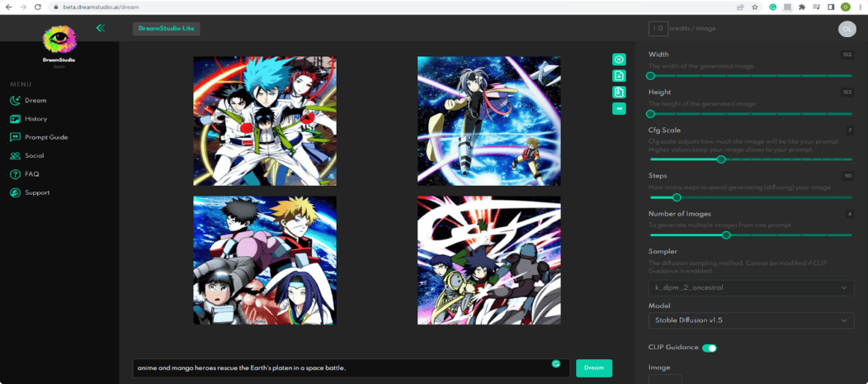Viewport: 868px width, 384px height.
Task: Open the blond-haired mecha heroes image
Action: 265,260
